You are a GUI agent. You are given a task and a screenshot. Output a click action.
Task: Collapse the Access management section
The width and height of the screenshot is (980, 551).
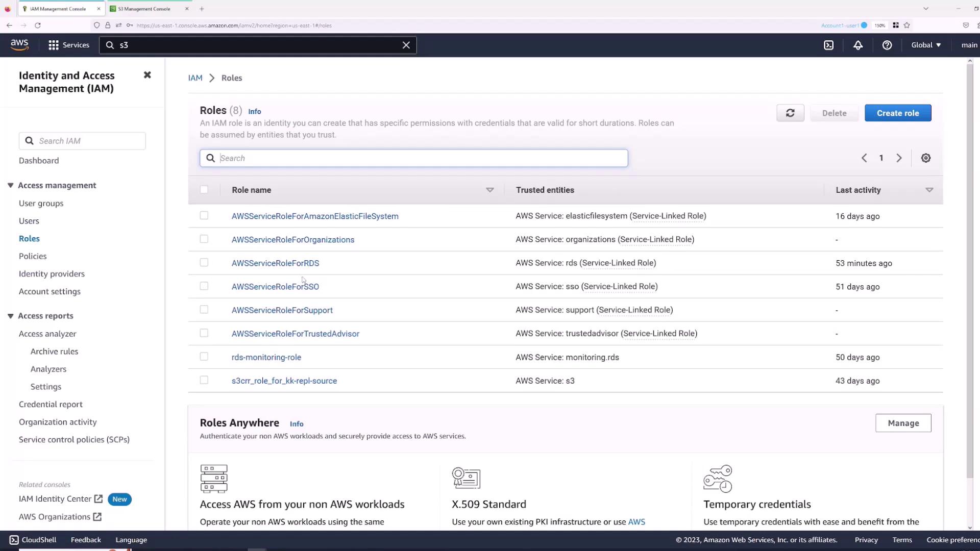click(x=11, y=185)
